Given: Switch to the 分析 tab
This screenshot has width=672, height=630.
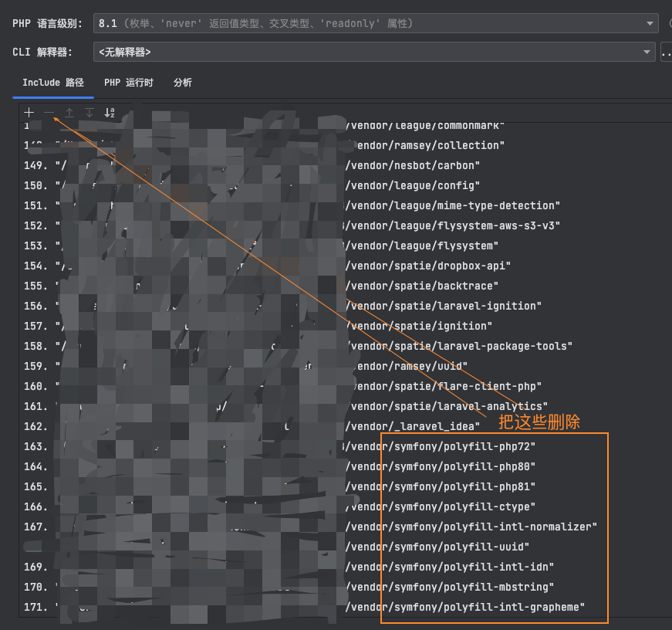Looking at the screenshot, I should click(183, 83).
